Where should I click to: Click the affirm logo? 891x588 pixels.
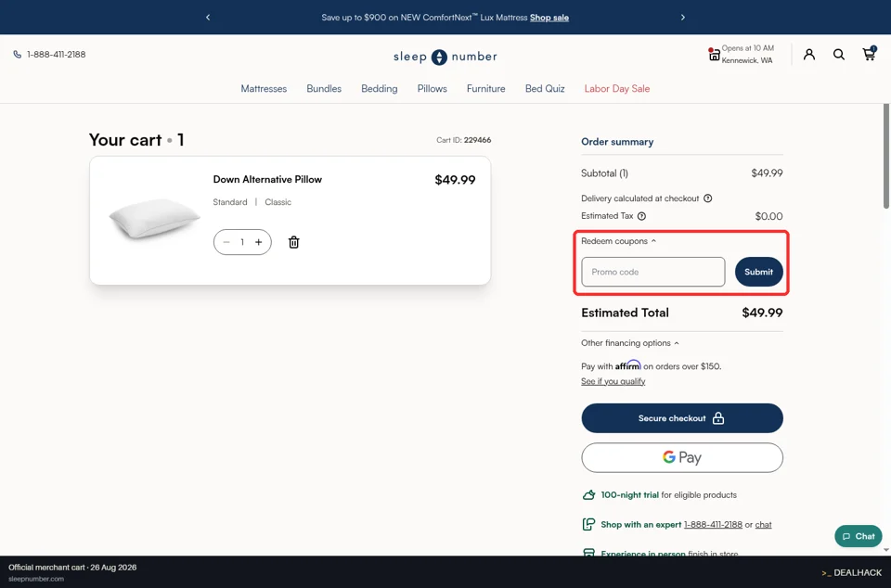coord(628,364)
